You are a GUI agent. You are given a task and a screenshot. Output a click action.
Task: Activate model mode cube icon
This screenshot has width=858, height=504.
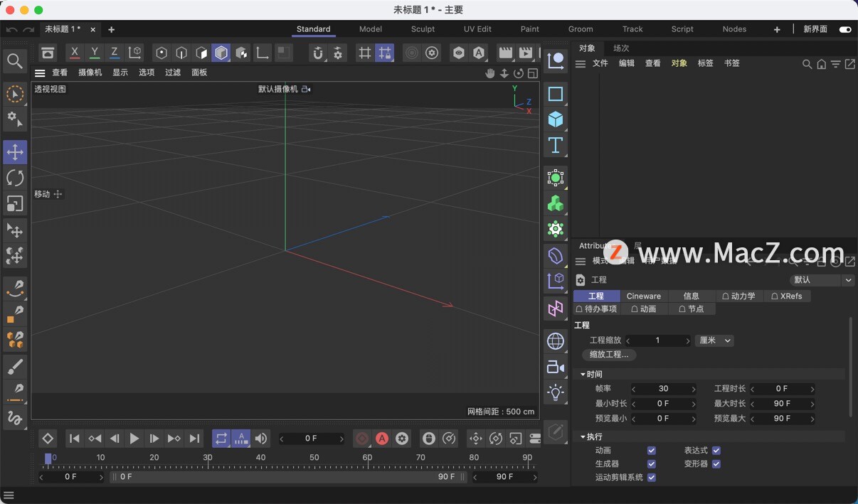point(221,53)
